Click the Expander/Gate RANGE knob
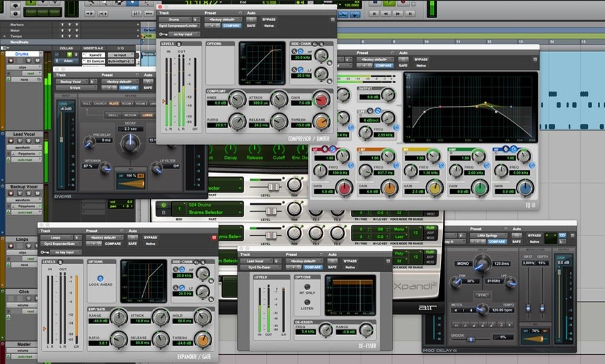 119,317
